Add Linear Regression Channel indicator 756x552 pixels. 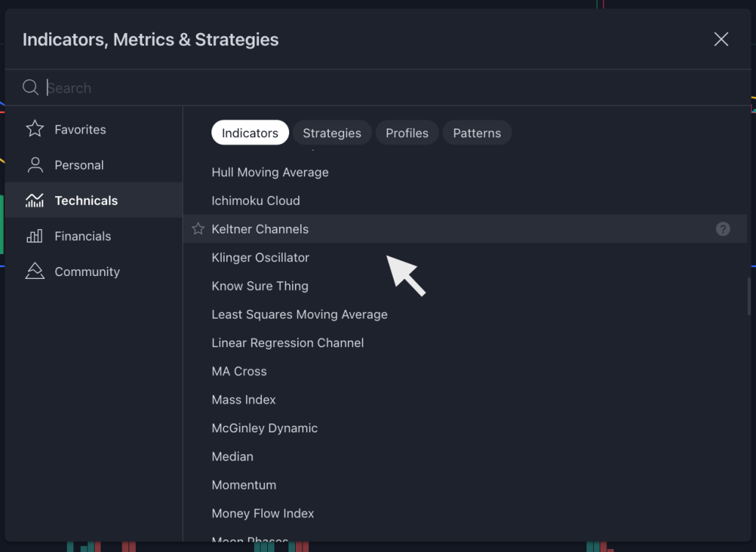tap(465, 343)
